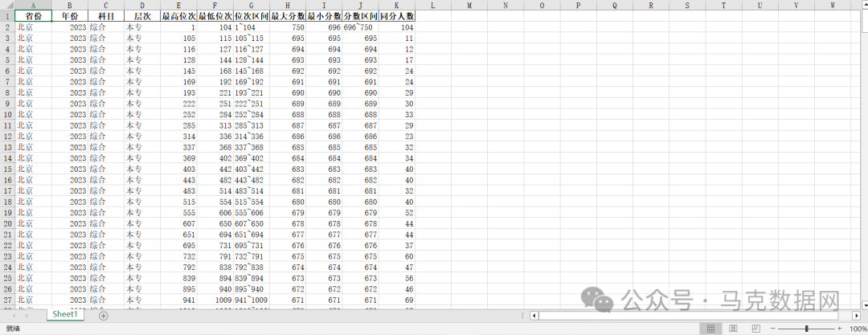Click the zoom slider handle
Image resolution: width=868 pixels, height=335 pixels.
807,329
